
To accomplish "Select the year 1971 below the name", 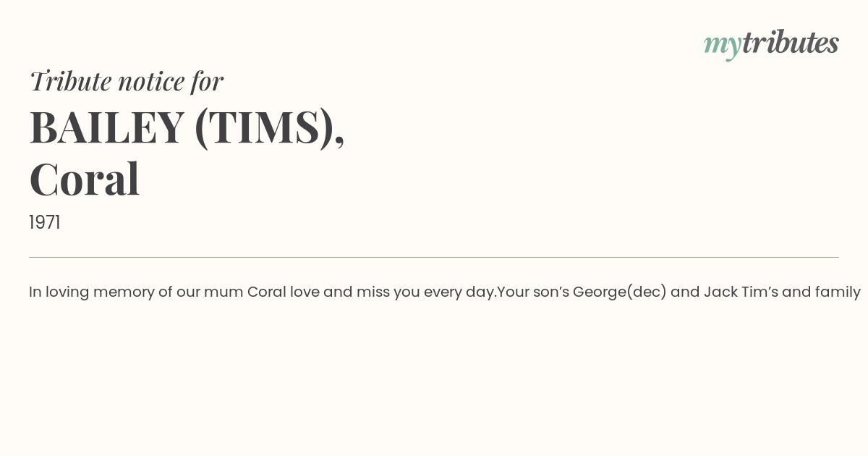I will [45, 223].
